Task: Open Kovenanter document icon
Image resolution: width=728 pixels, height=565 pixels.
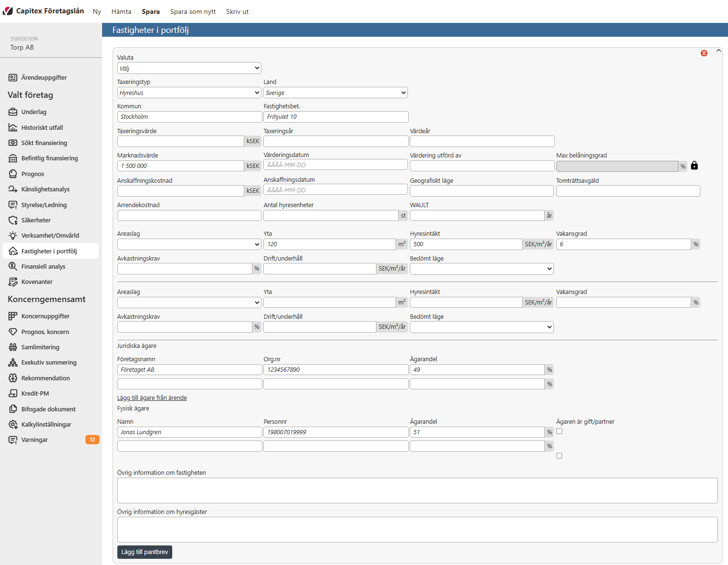Action: 13,282
